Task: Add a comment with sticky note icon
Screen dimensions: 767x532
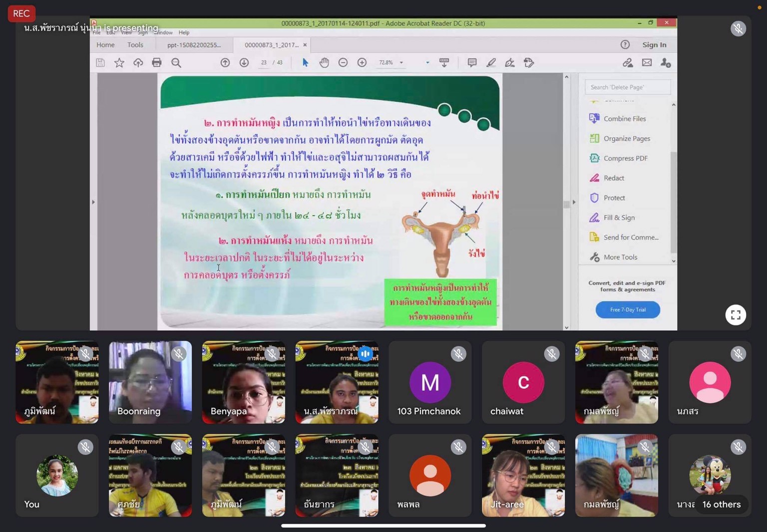Action: tap(472, 62)
